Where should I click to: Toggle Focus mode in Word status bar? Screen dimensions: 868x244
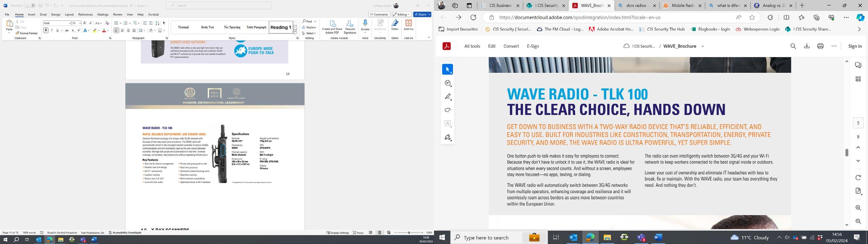coord(358,233)
